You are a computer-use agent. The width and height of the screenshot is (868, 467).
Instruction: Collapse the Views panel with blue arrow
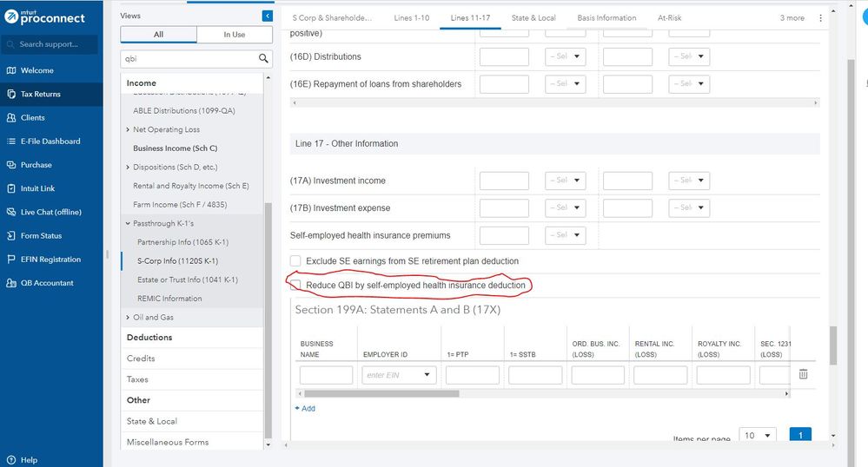point(267,16)
